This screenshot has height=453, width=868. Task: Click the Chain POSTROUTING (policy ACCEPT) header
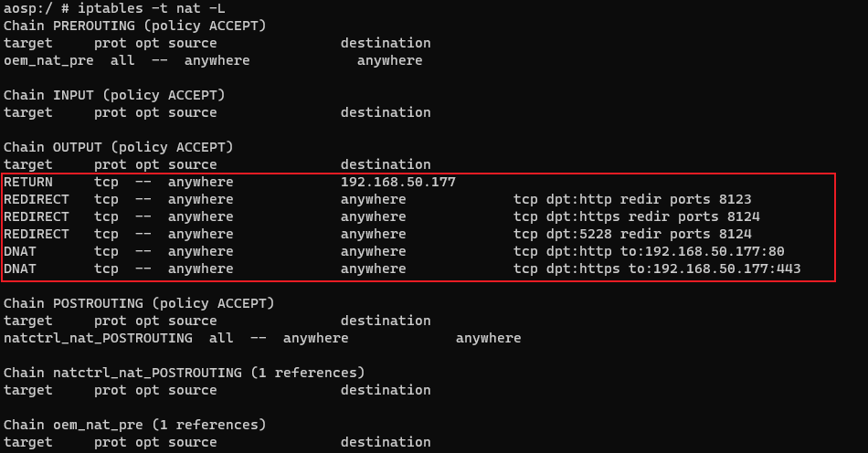[x=139, y=303]
